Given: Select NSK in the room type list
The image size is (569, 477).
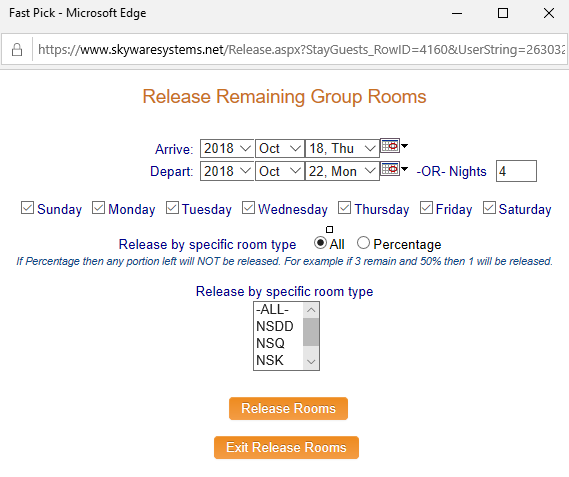Looking at the screenshot, I should [x=278, y=360].
